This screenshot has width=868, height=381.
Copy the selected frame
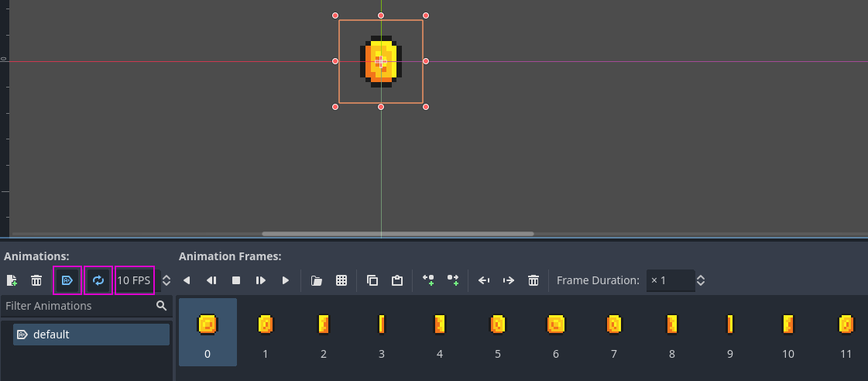pyautogui.click(x=372, y=280)
